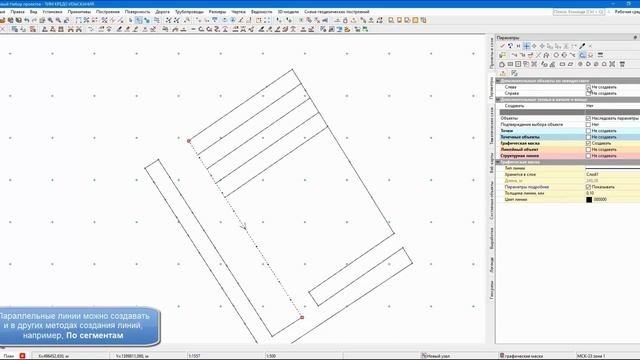Open the Правка menu
640x360 pixels.
(18, 12)
